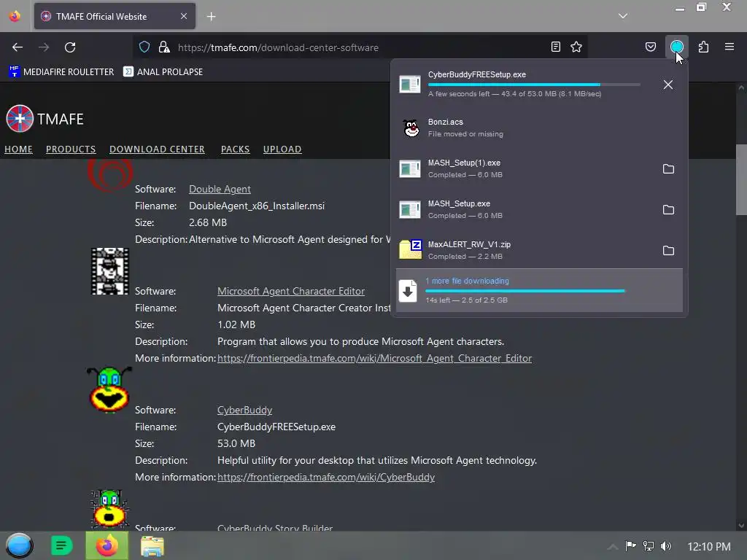Reload the current page
747x560 pixels.
pyautogui.click(x=70, y=47)
